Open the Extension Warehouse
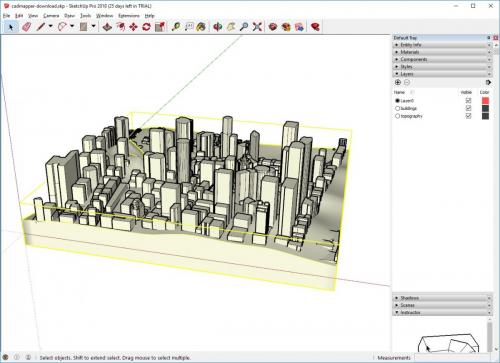 [x=286, y=27]
